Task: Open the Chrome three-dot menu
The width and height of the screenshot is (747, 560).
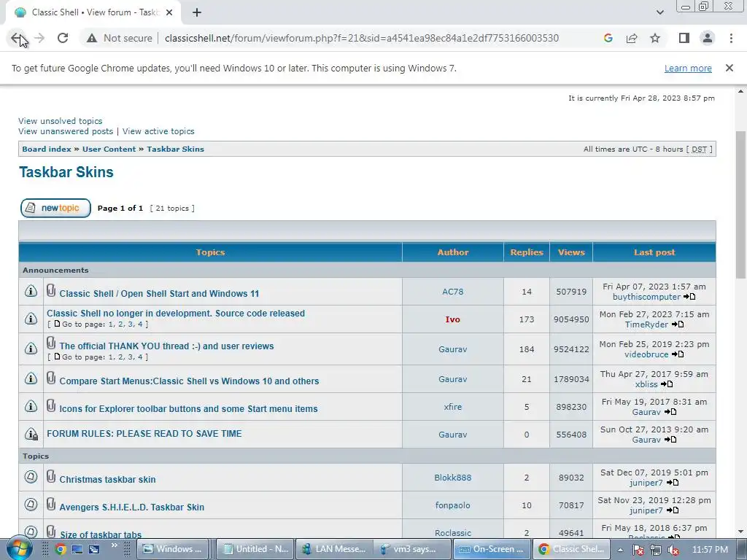Action: coord(731,38)
